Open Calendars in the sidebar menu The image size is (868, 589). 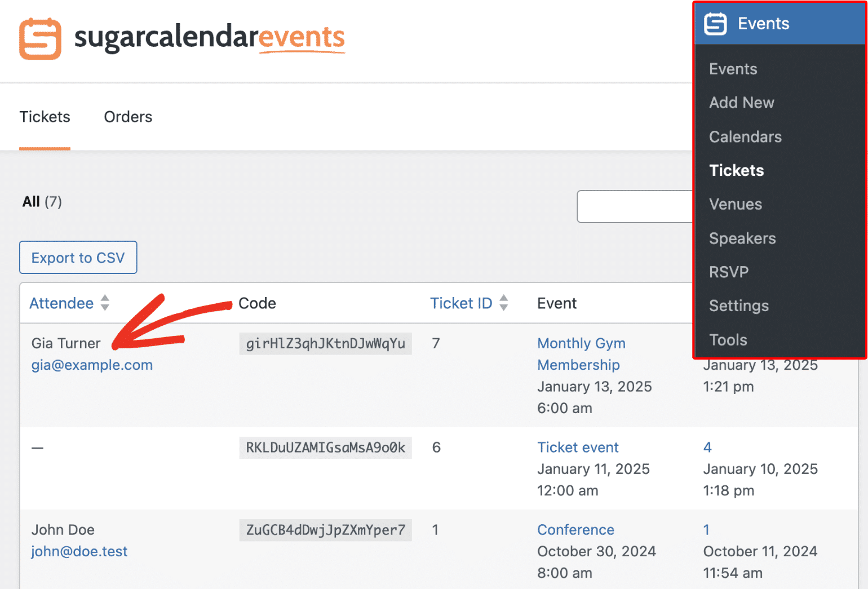click(745, 136)
